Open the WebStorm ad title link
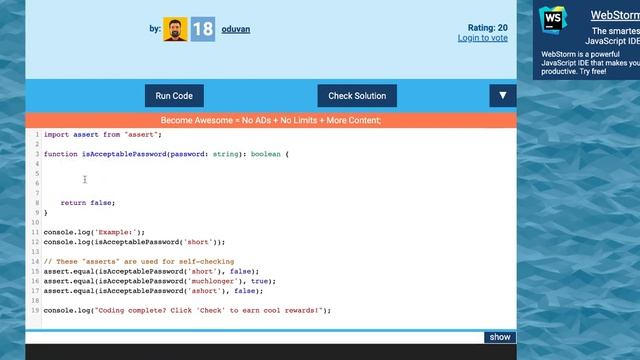640x360 pixels. (615, 15)
